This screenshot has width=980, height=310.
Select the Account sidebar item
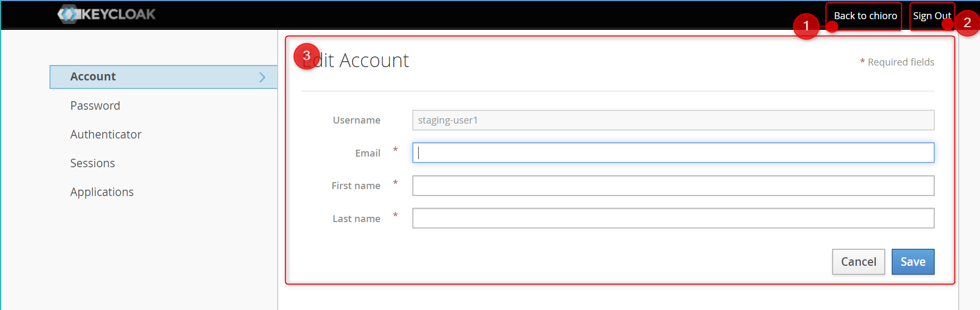(x=93, y=77)
